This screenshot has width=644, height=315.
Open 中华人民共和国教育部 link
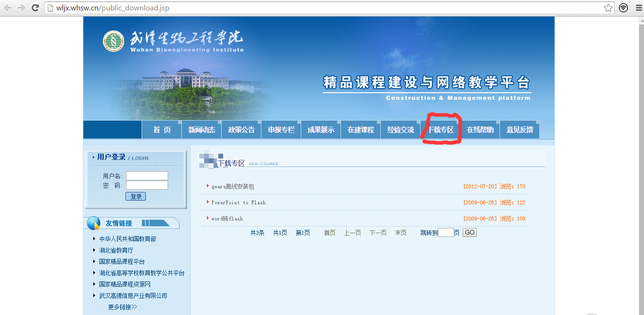pyautogui.click(x=127, y=239)
